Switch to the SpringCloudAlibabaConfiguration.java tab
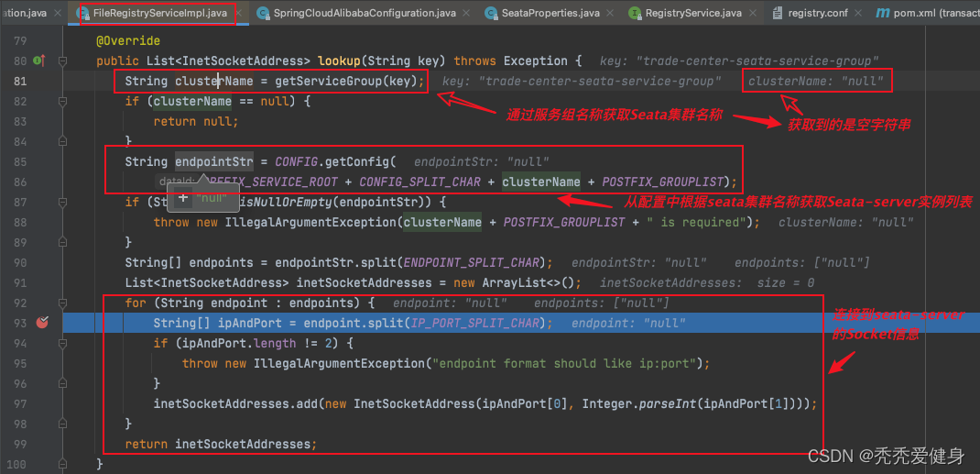The image size is (980, 474). (x=362, y=14)
